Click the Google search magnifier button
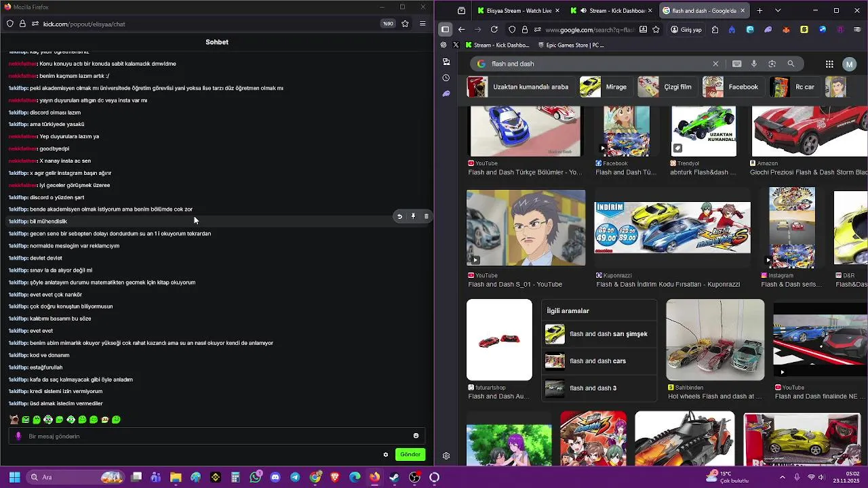The height and width of the screenshot is (488, 868). 791,64
